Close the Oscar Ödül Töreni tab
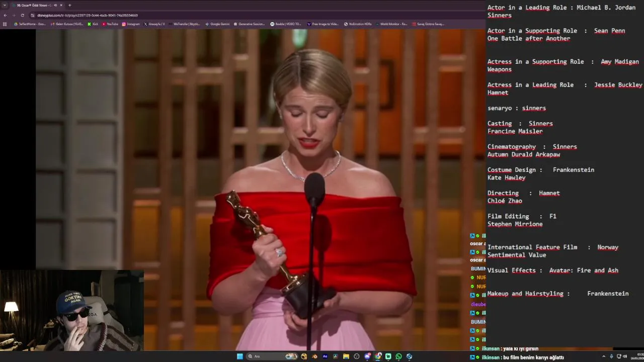The image size is (644, 362). pos(61,5)
